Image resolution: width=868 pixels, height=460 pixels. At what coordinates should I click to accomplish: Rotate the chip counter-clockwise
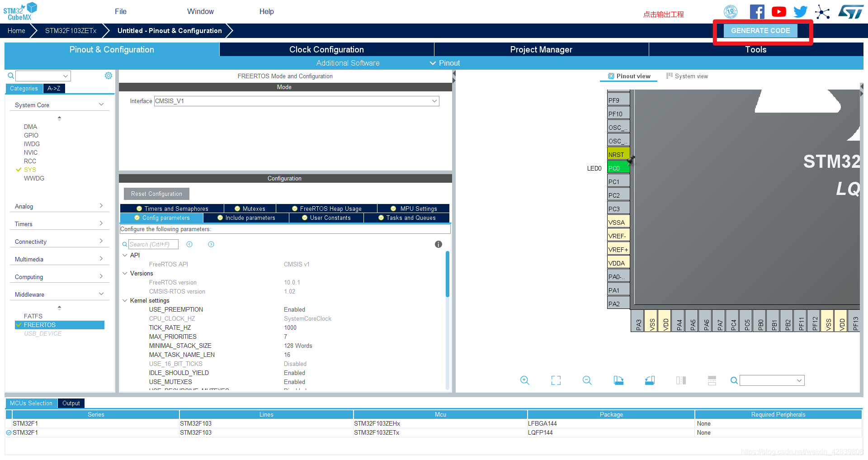point(650,380)
